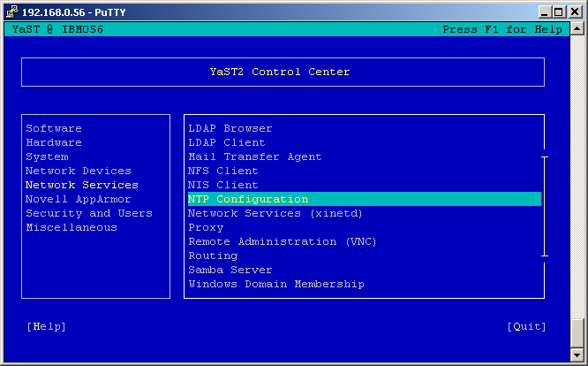Select the NFS Client entry

click(223, 171)
